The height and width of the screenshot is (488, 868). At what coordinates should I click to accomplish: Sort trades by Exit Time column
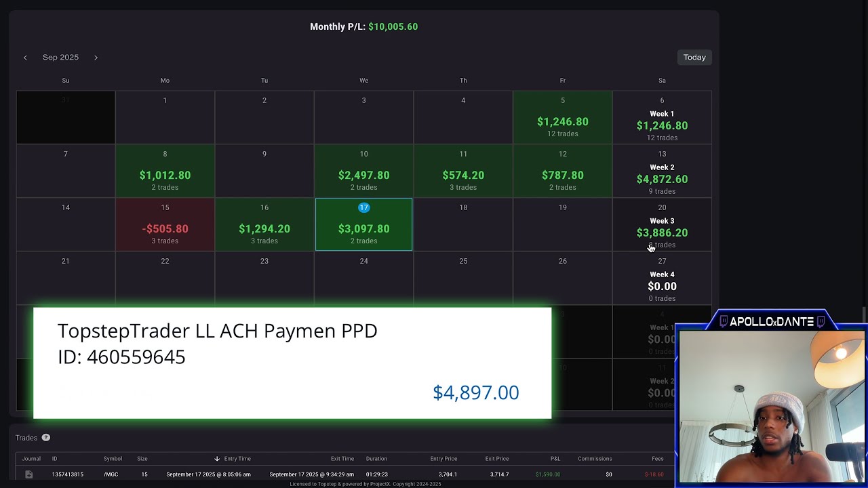[x=342, y=459]
